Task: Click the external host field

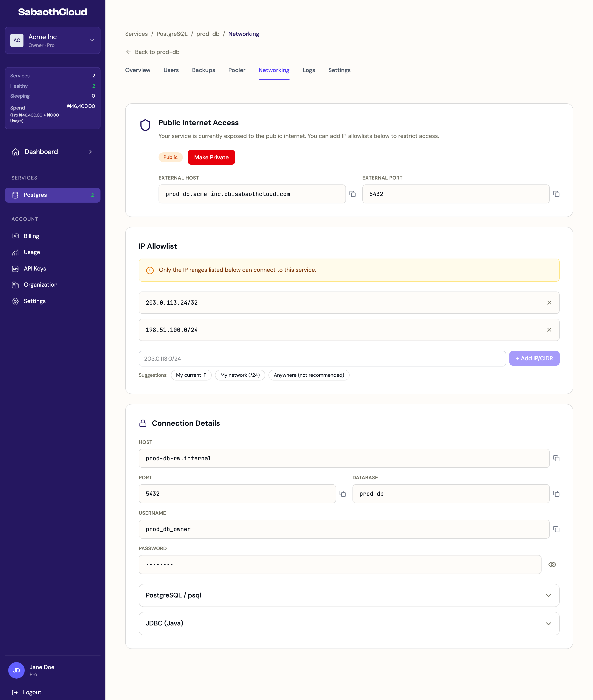Action: (252, 194)
